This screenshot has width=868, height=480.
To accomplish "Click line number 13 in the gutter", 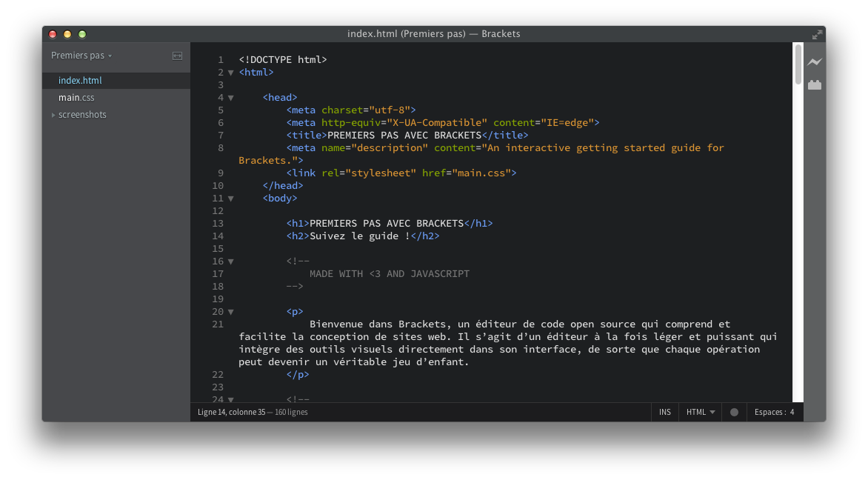I will click(x=218, y=224).
